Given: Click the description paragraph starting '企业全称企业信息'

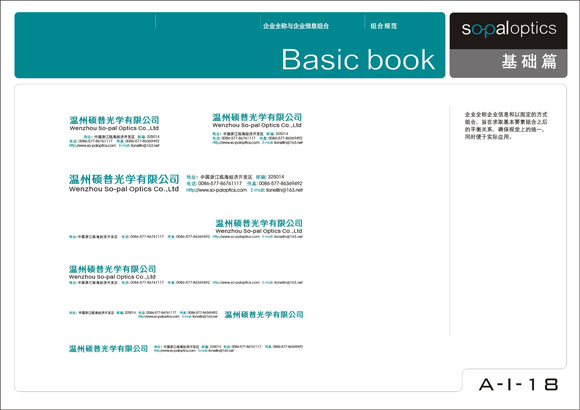Looking at the screenshot, I should point(506,126).
